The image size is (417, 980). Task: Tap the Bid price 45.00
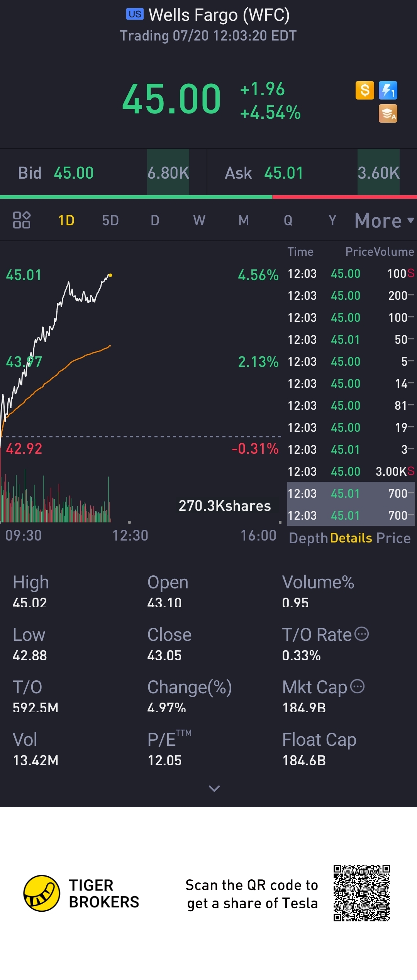74,173
